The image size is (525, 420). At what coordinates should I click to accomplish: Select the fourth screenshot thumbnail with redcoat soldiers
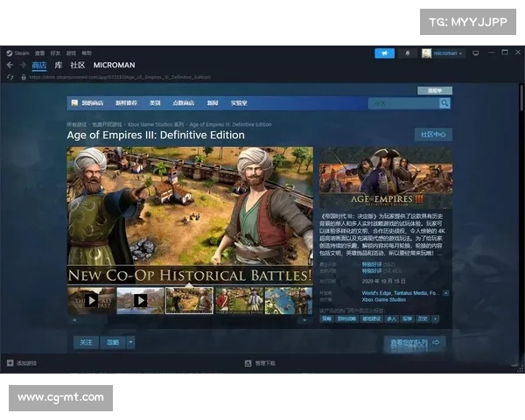pyautogui.click(x=239, y=300)
